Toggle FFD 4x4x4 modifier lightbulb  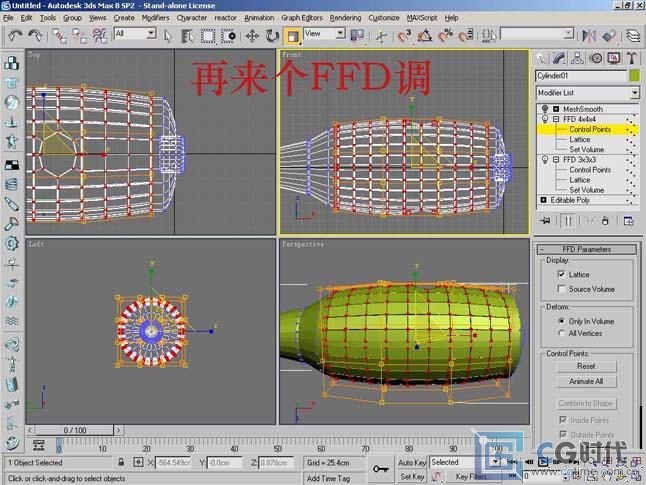click(x=545, y=119)
